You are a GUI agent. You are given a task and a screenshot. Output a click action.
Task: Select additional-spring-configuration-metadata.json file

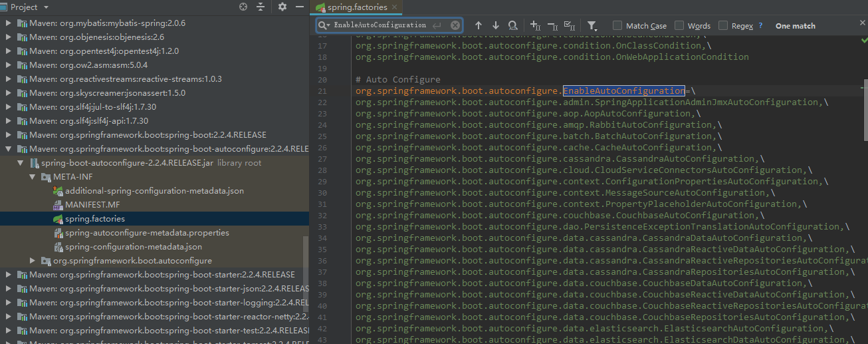pyautogui.click(x=154, y=191)
